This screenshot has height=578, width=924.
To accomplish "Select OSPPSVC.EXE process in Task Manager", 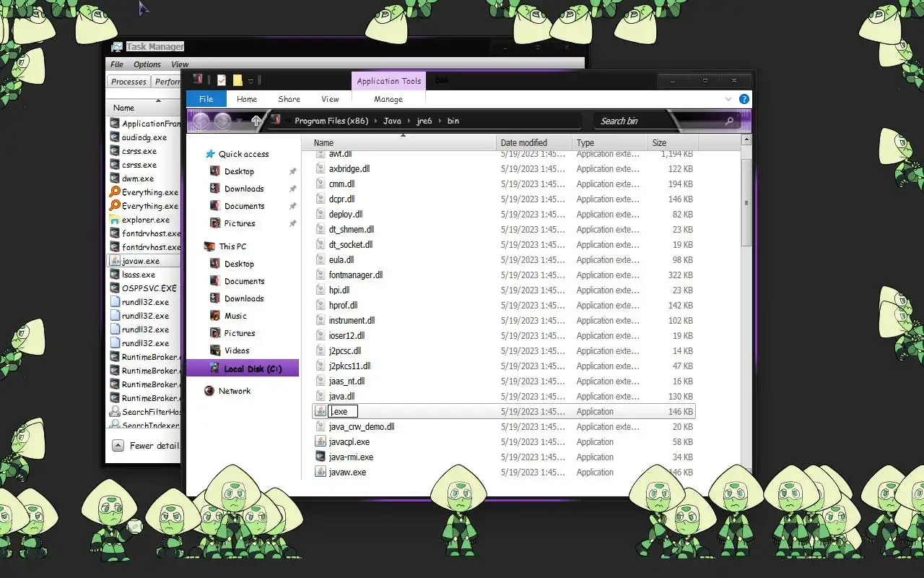I will [143, 288].
